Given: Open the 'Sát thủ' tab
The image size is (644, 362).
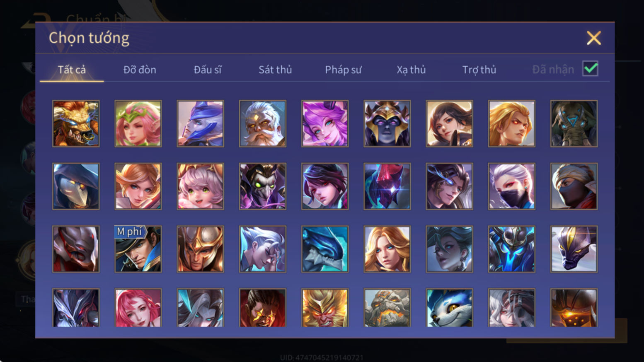Looking at the screenshot, I should coord(275,70).
